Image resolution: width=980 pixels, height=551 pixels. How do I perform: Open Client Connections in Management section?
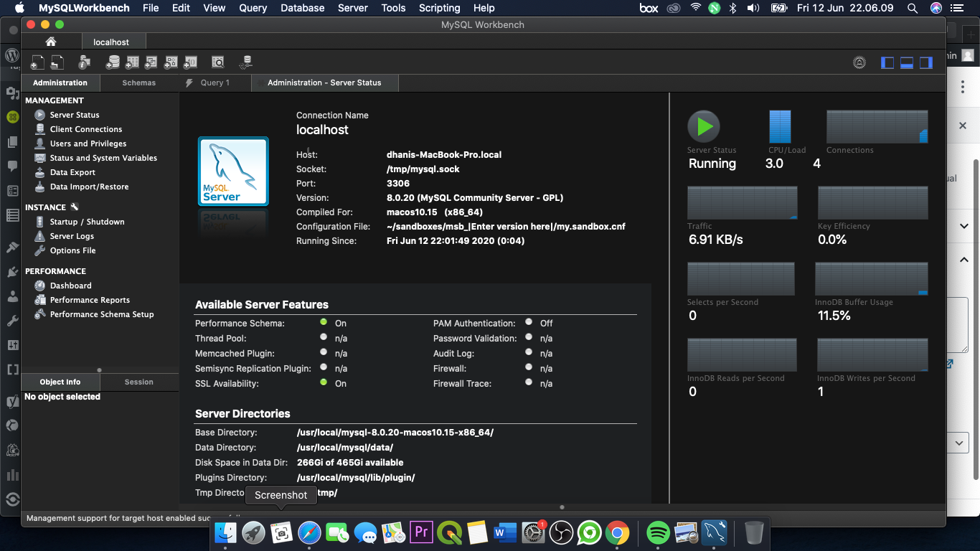[86, 129]
